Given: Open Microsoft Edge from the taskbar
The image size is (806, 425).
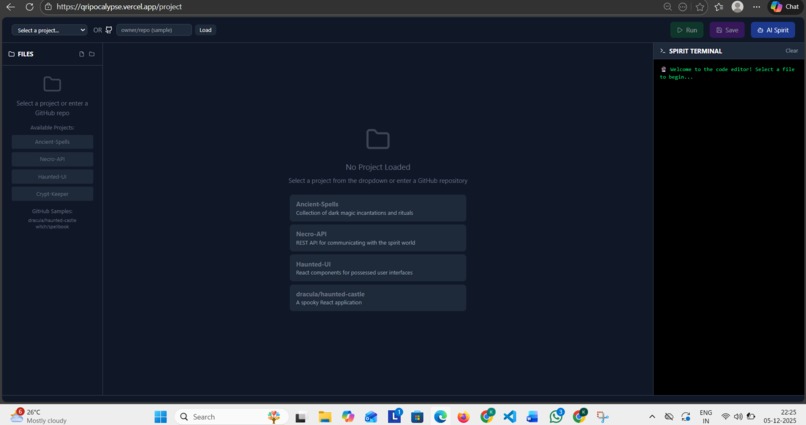Looking at the screenshot, I should pos(440,417).
